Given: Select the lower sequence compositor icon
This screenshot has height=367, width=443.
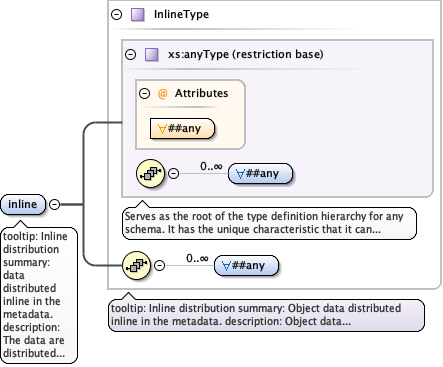Looking at the screenshot, I should (137, 265).
